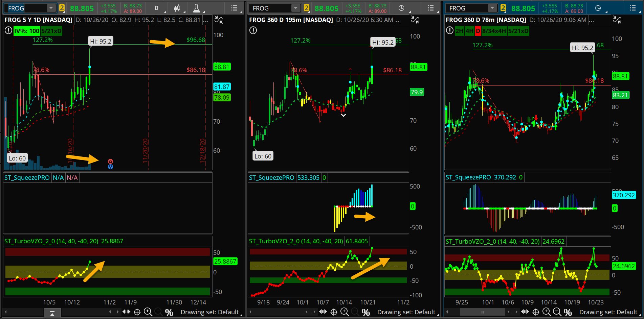Click the exclamation alert icon in the left chart

tap(8, 31)
